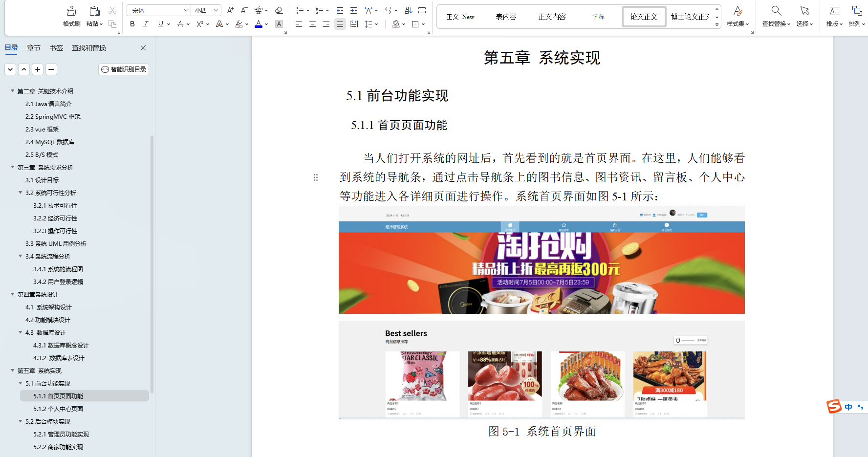Switch to the 书签 tab
Screen dimensions: 868x457
(56, 48)
